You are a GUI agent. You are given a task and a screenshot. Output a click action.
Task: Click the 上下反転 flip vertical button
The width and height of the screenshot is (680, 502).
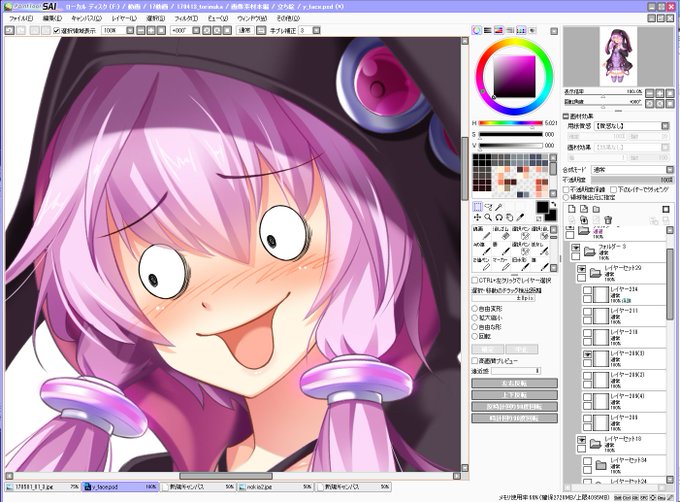click(514, 395)
